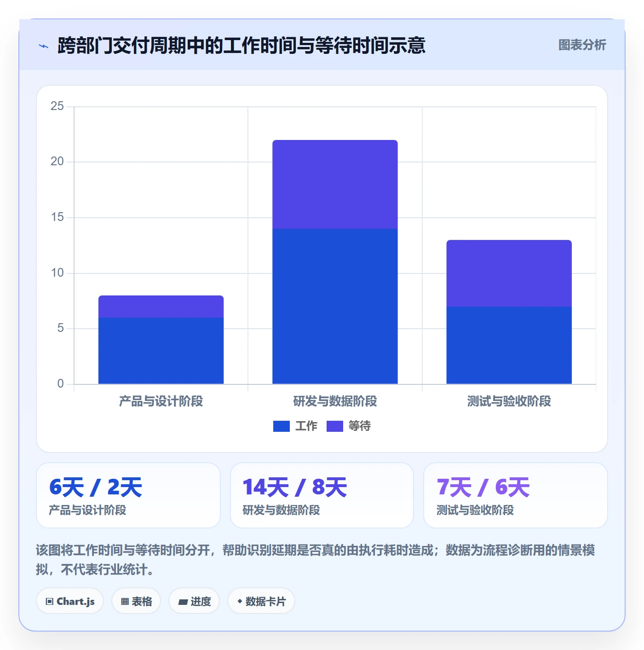Click the 图表分析 label in header
Viewport: 644px width, 650px height.
click(582, 45)
